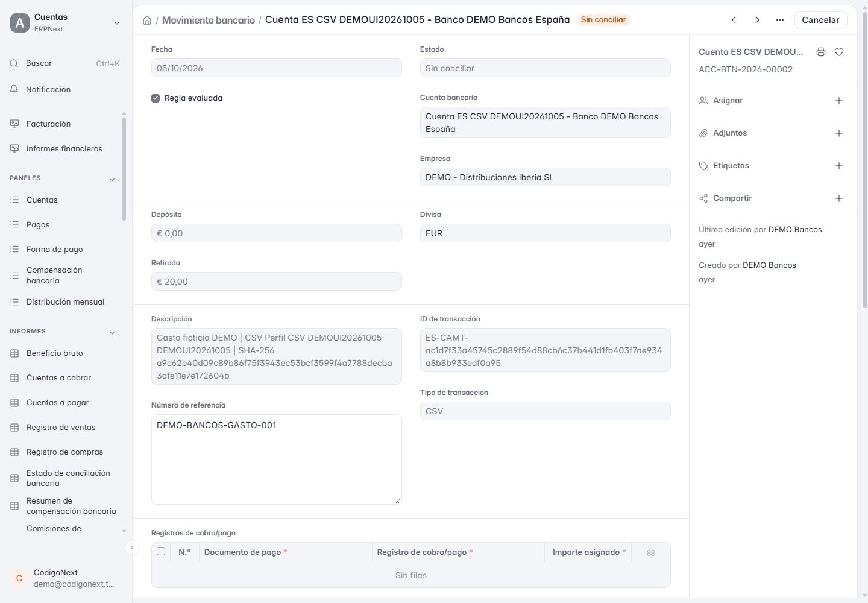Add an assignee with the Asignar plus
This screenshot has height=603, width=868.
[839, 101]
